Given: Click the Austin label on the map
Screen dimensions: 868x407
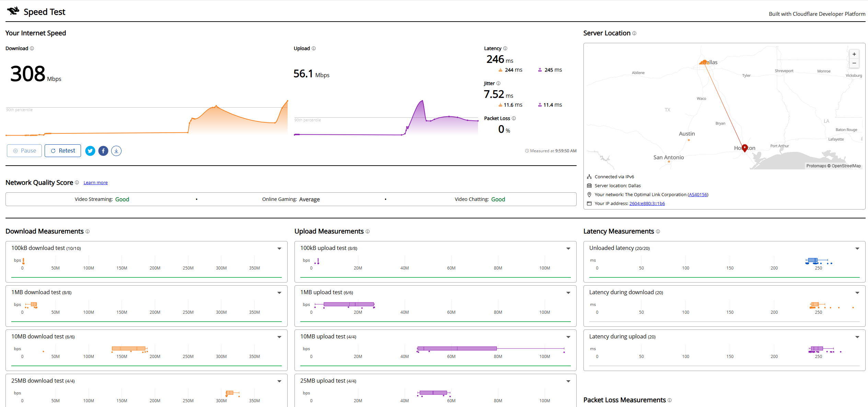Looking at the screenshot, I should point(687,134).
